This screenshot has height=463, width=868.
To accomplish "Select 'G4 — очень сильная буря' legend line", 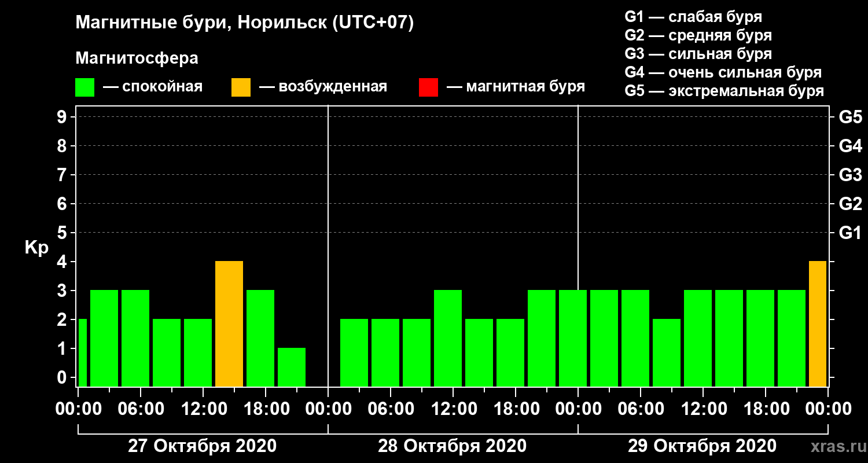I will point(723,72).
